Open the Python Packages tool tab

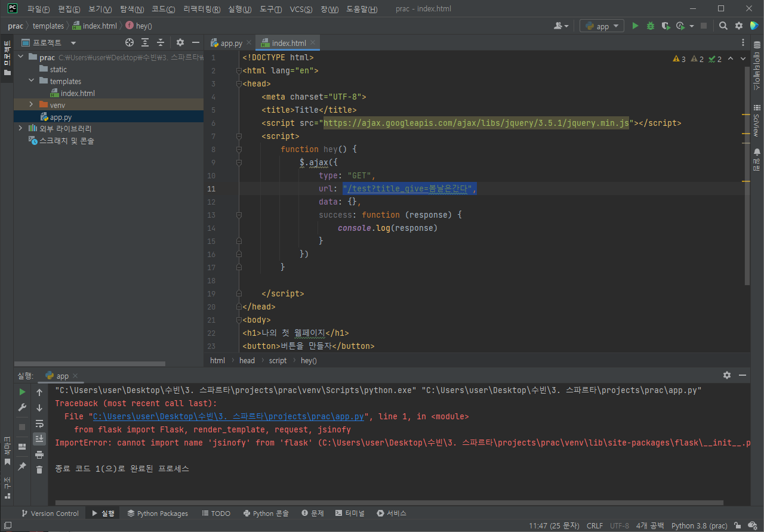158,514
